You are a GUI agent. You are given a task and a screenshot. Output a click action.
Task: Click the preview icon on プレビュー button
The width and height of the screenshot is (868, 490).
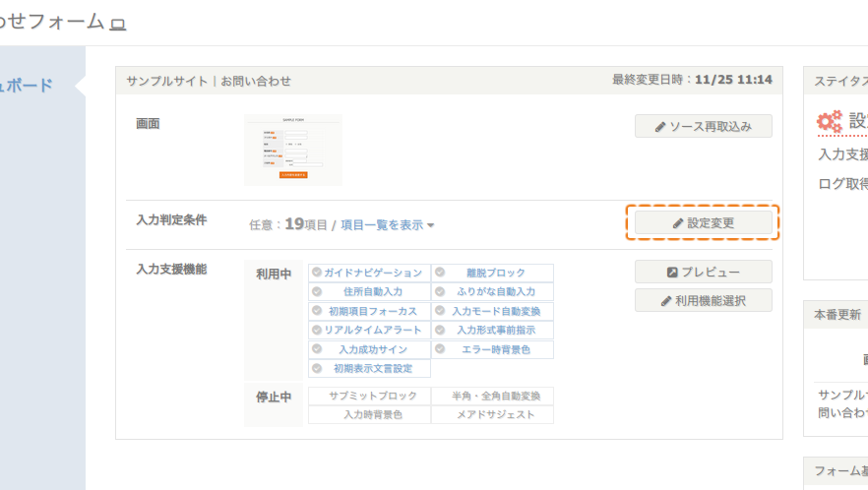click(x=672, y=273)
